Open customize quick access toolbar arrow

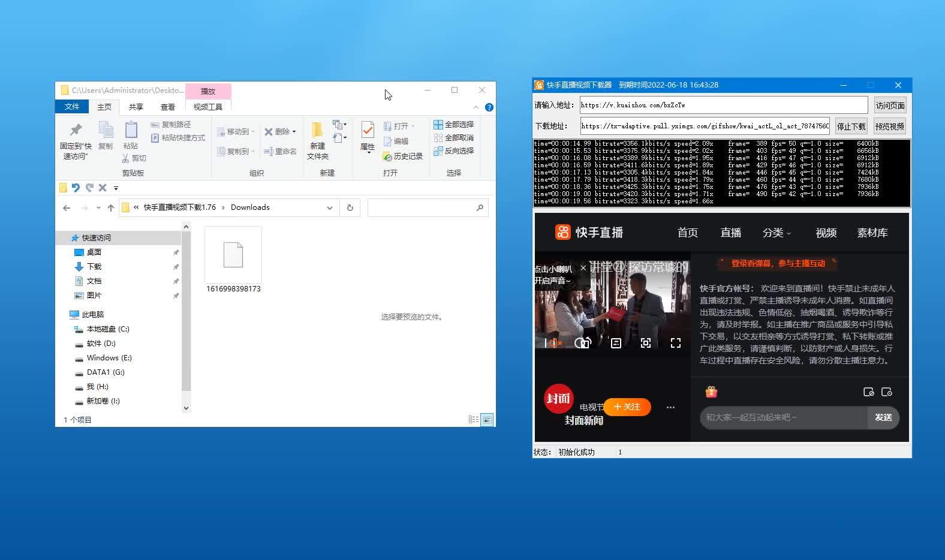116,188
